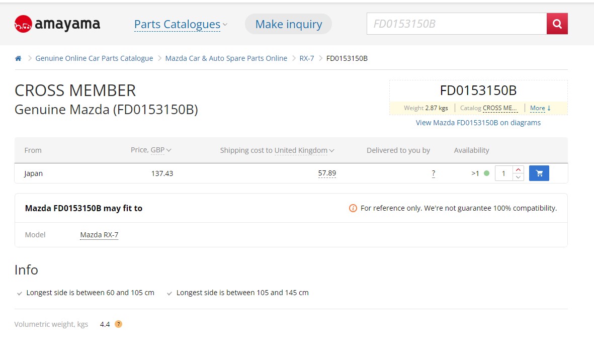Open the Mazda RX-7 model link
594x364 pixels.
99,235
